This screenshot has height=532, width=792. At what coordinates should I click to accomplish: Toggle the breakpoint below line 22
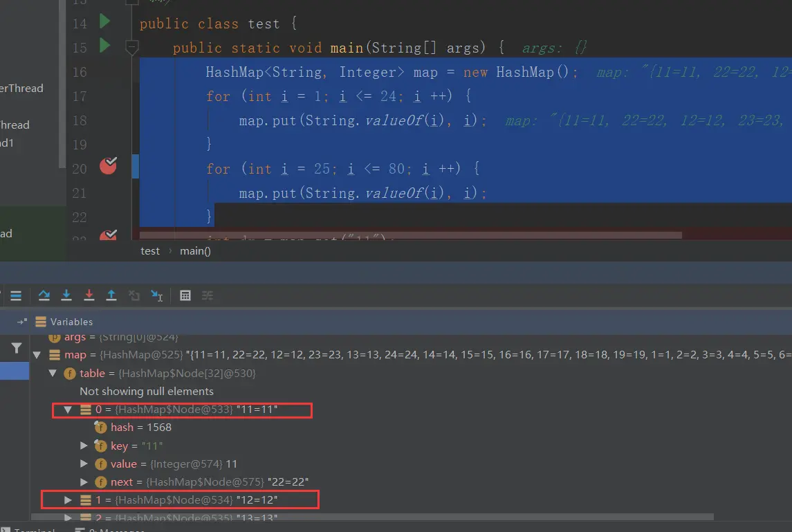(108, 235)
